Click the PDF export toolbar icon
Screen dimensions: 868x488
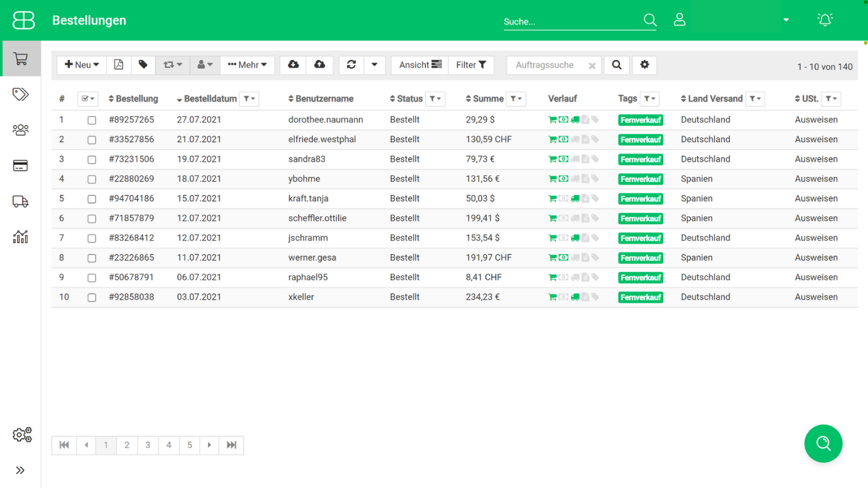point(118,65)
